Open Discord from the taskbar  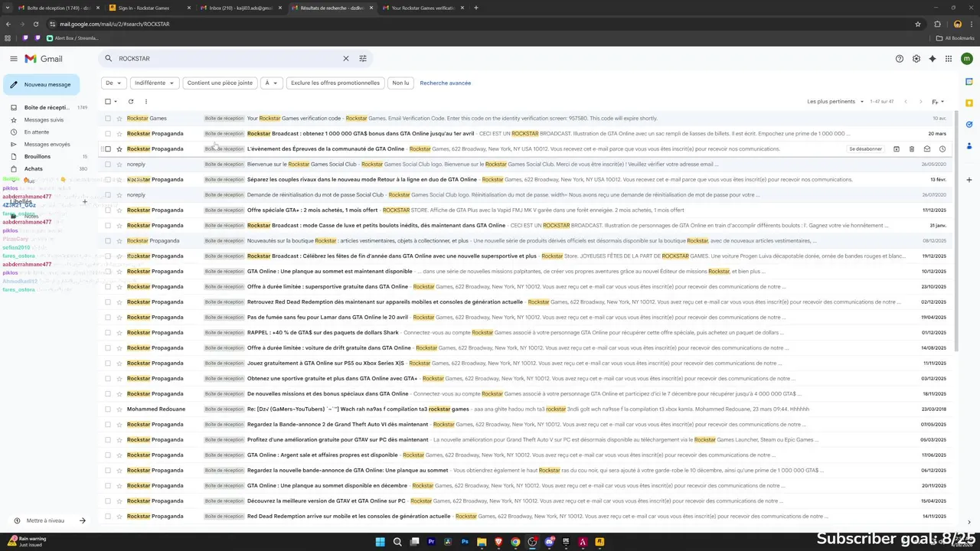click(549, 542)
